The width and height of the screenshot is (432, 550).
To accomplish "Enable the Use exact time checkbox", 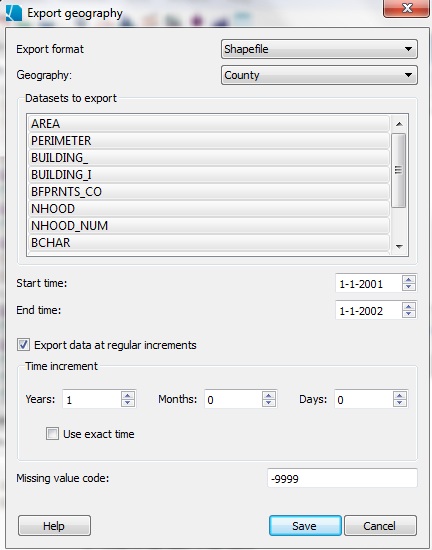I will pyautogui.click(x=52, y=434).
